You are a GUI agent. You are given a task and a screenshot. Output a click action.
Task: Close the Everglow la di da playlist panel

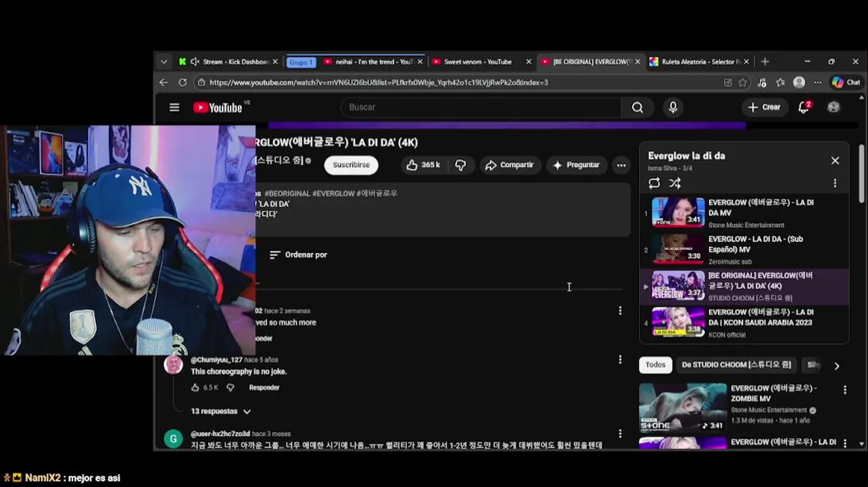[835, 160]
